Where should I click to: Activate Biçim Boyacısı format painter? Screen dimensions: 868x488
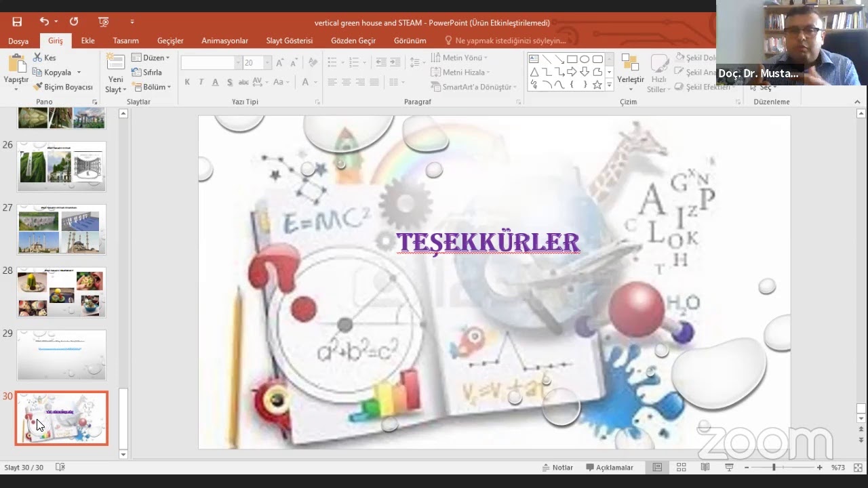(x=62, y=87)
